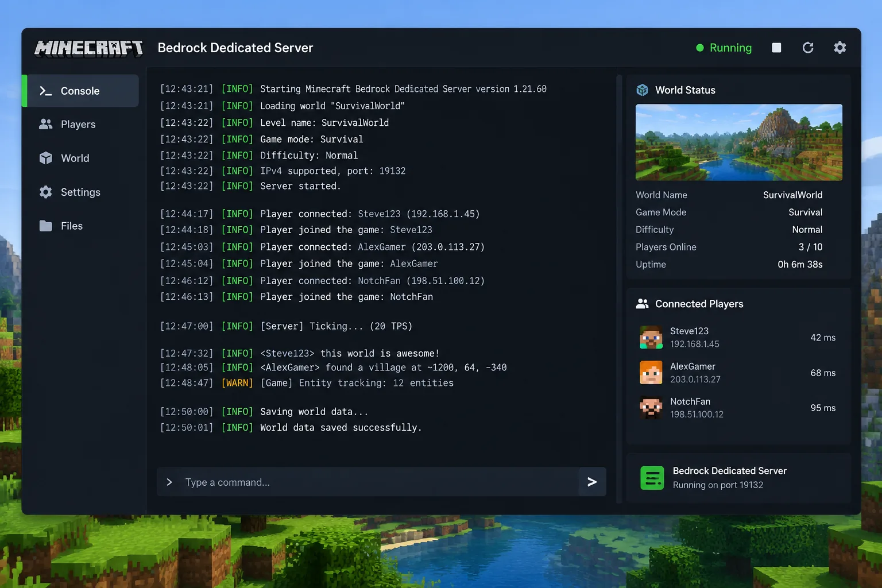
Task: Click Steve123's '42 ms' ping
Action: pyautogui.click(x=823, y=338)
